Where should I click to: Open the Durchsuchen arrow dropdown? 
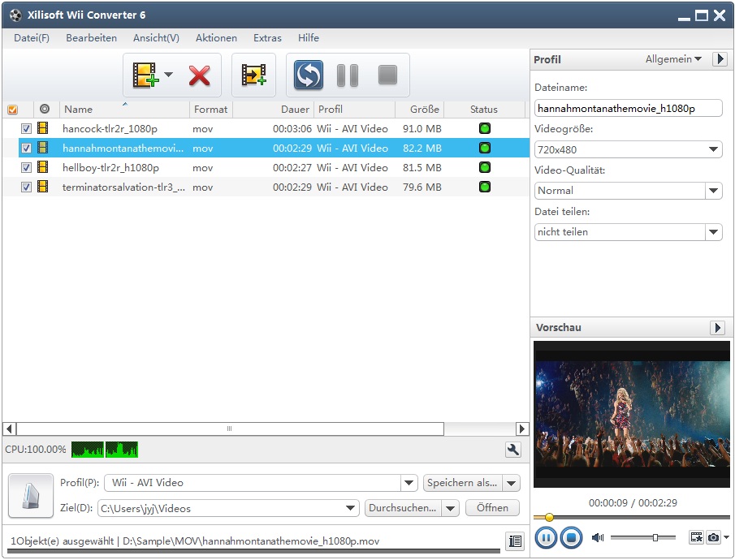450,508
